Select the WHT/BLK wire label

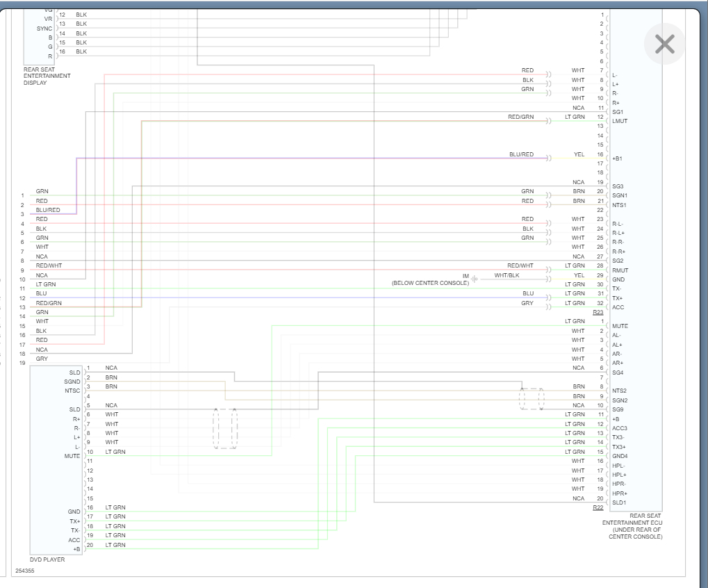(x=507, y=275)
